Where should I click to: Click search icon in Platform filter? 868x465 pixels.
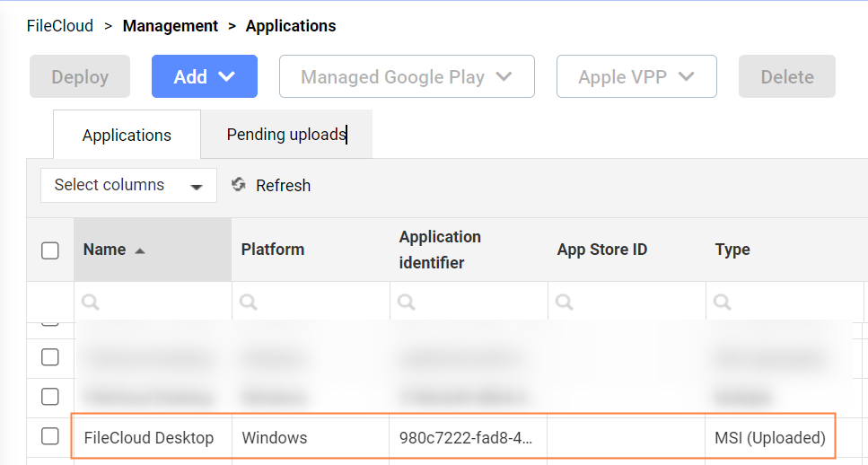tap(248, 303)
